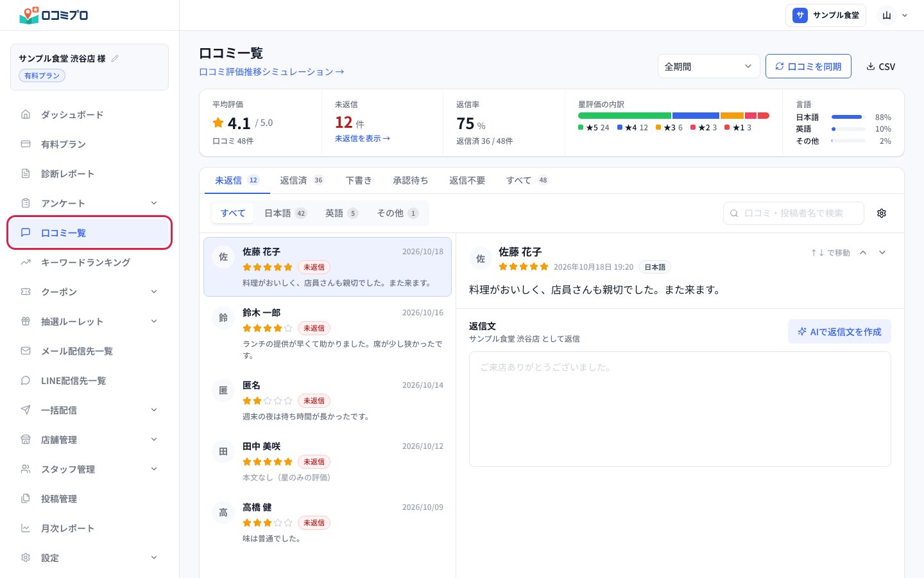Click the AIで返信文を作成 button

pyautogui.click(x=839, y=331)
